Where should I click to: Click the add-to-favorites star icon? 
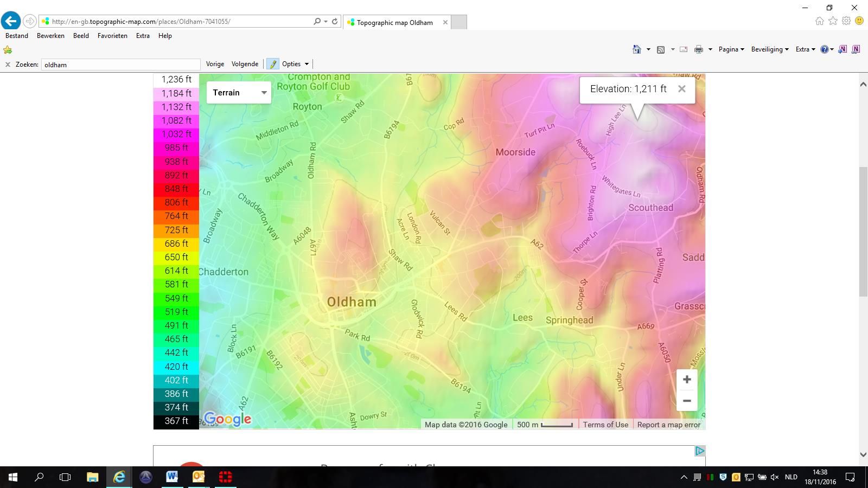point(8,50)
